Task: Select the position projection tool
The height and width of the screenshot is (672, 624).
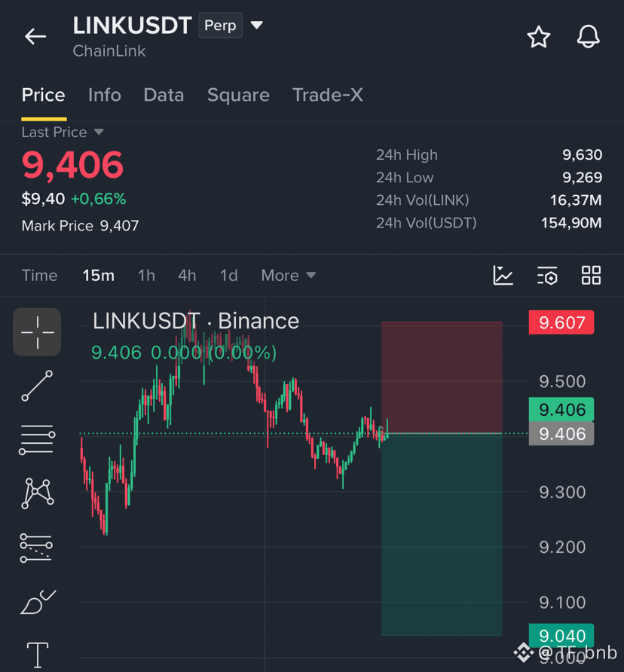Action: [x=36, y=548]
